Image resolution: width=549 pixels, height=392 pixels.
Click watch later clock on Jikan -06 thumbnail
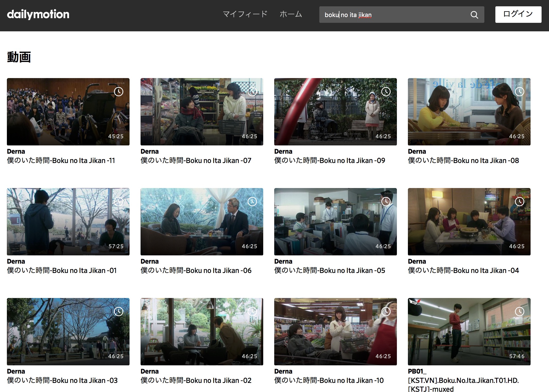click(x=252, y=201)
